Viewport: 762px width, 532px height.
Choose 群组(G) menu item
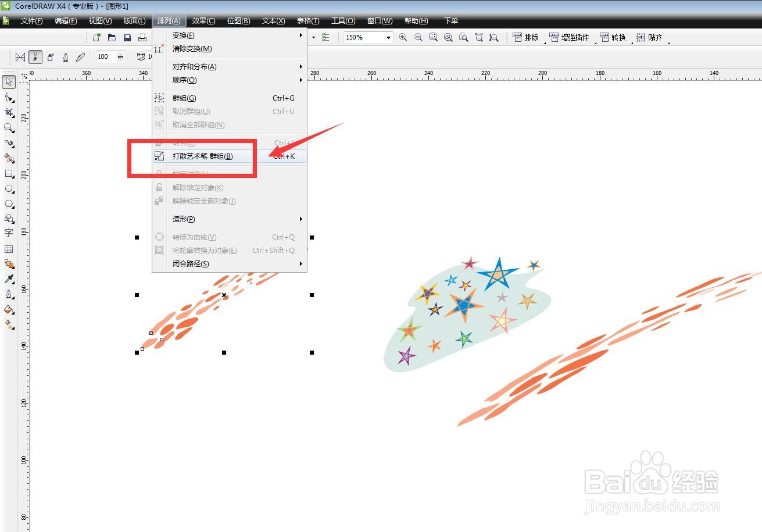click(x=230, y=98)
